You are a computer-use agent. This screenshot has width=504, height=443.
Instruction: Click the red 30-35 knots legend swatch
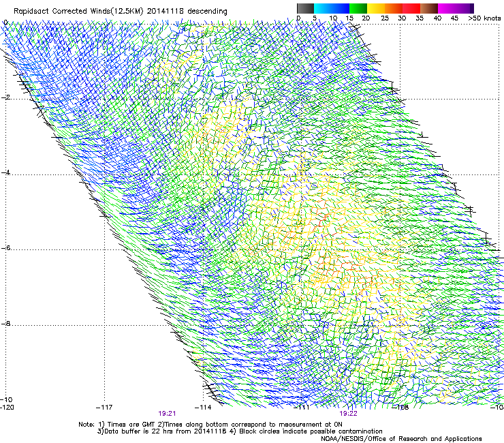(411, 8)
